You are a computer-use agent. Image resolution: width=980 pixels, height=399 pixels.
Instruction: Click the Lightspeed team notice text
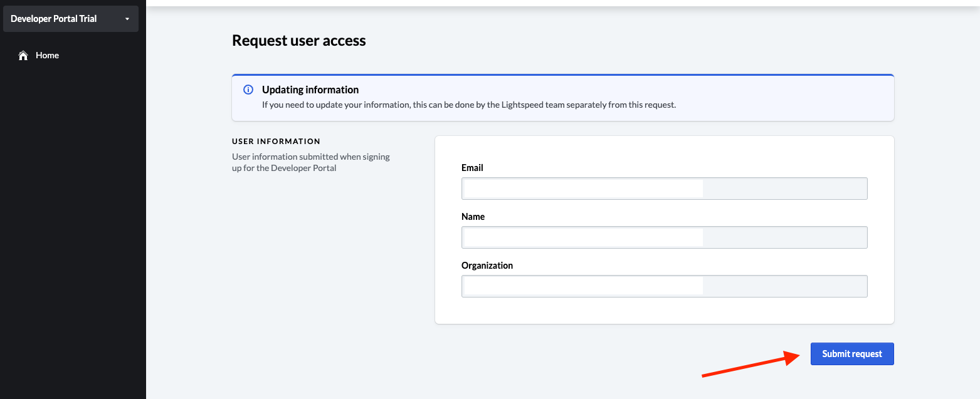(x=468, y=105)
